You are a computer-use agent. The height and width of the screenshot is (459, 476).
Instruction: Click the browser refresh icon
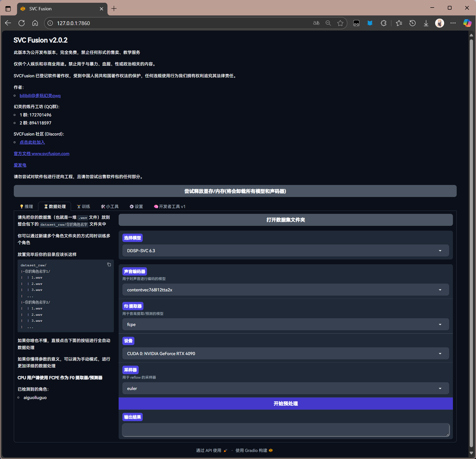[22, 23]
